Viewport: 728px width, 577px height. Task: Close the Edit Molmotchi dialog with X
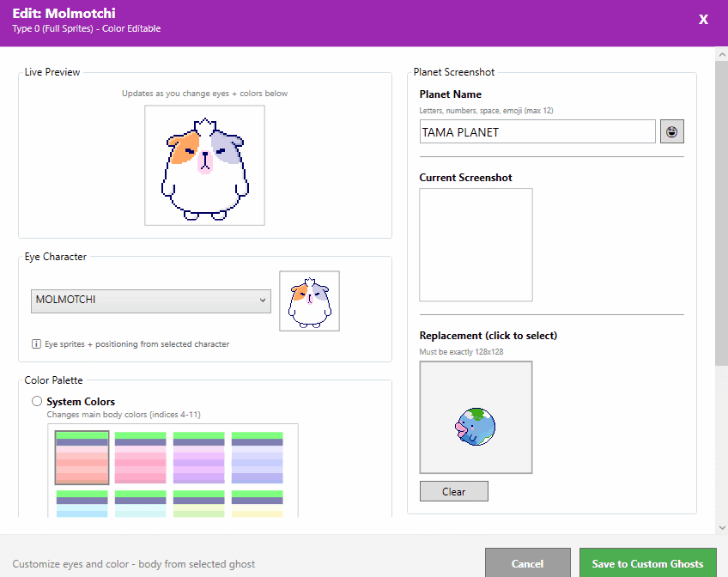coord(703,20)
